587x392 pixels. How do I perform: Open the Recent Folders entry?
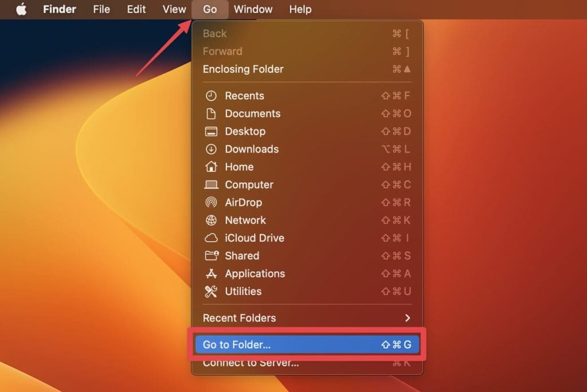coord(307,318)
